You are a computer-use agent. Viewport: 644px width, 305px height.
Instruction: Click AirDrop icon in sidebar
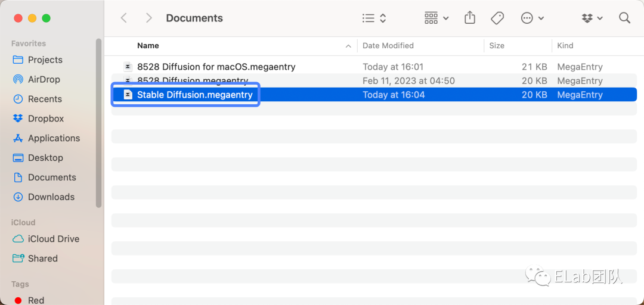tap(18, 79)
